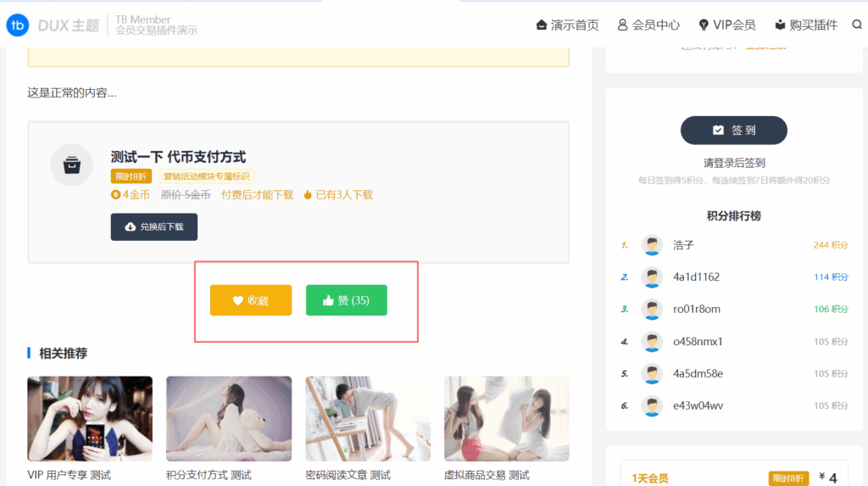Screen dimensions: 868x486
Task: Open the search magnifier icon
Action: click(x=856, y=25)
